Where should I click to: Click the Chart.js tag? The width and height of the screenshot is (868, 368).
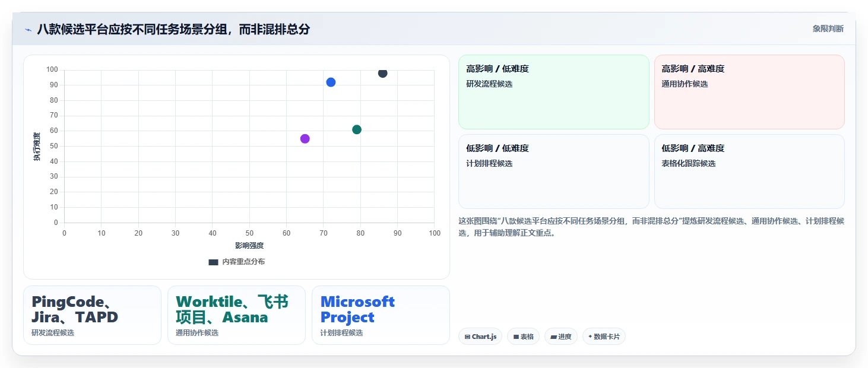point(480,337)
